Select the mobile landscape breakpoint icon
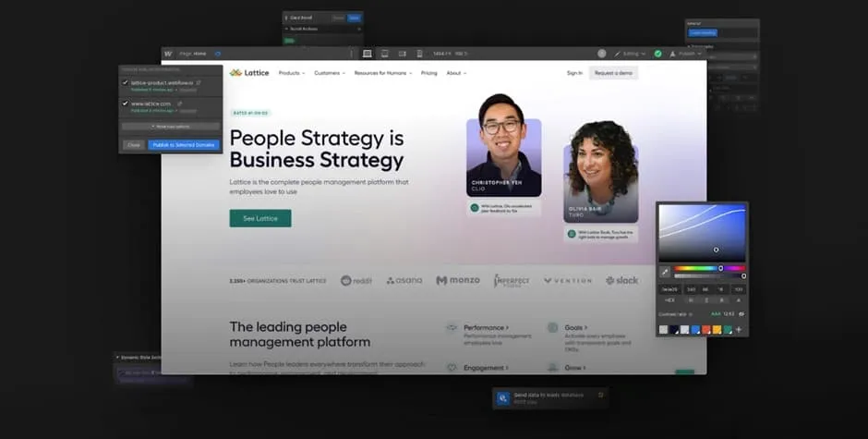Viewport: 868px width, 439px height. (x=403, y=54)
